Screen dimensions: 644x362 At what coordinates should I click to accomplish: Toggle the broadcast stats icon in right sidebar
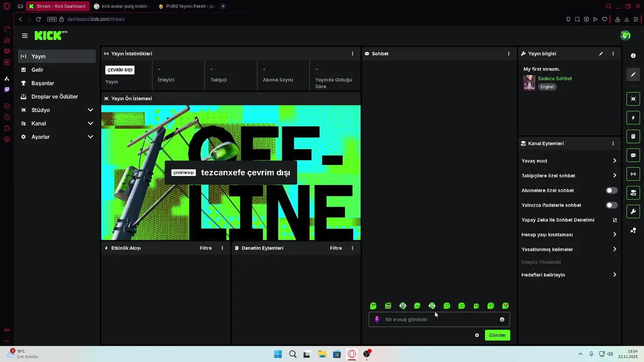click(x=633, y=174)
